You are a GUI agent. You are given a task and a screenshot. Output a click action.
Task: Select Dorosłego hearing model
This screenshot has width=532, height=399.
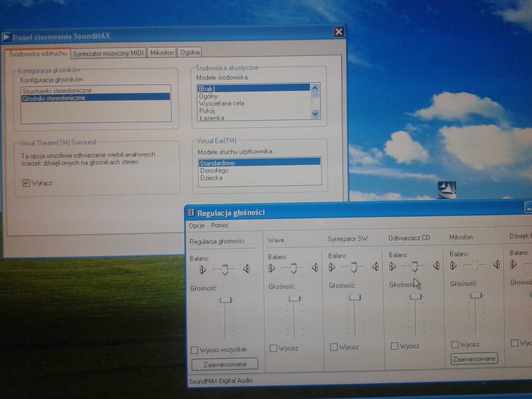click(260, 170)
